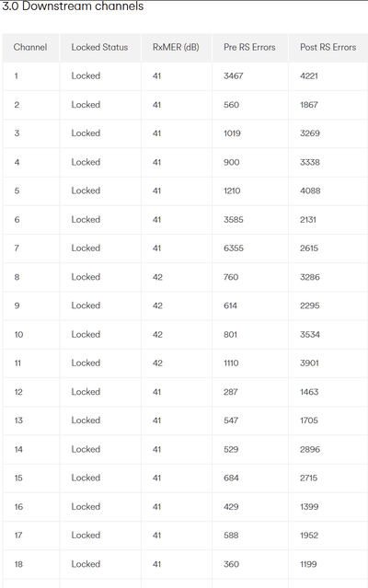The image size is (368, 588).
Task: Click channel 1 Post RS Errors value 4221
Action: click(x=309, y=76)
